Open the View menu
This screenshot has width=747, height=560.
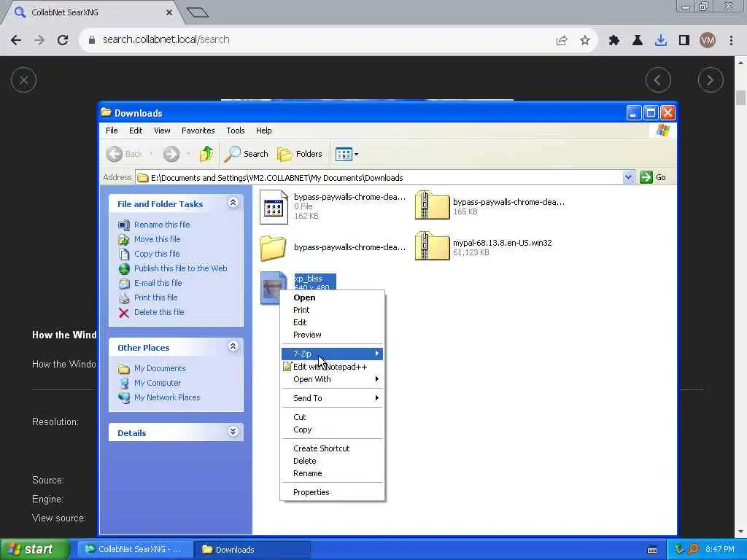pyautogui.click(x=162, y=131)
